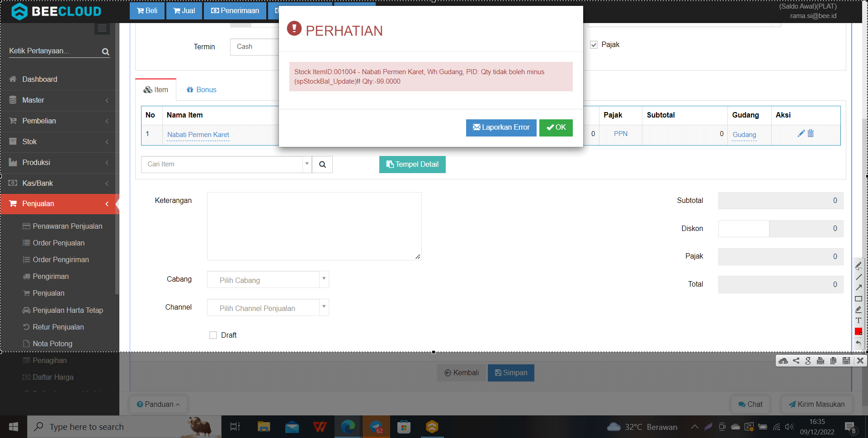Click the Gudang warehouse link
The image size is (868, 438).
click(x=744, y=135)
